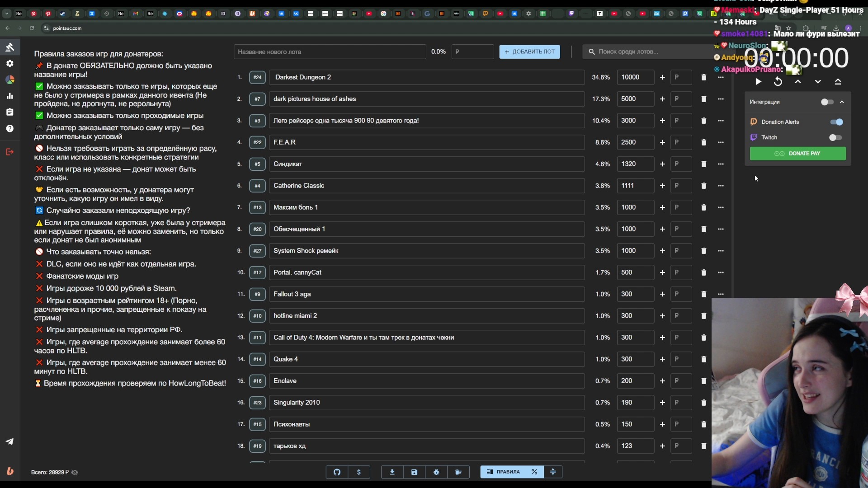Toggle the main Интеграции switch
This screenshot has width=868, height=488.
click(827, 102)
